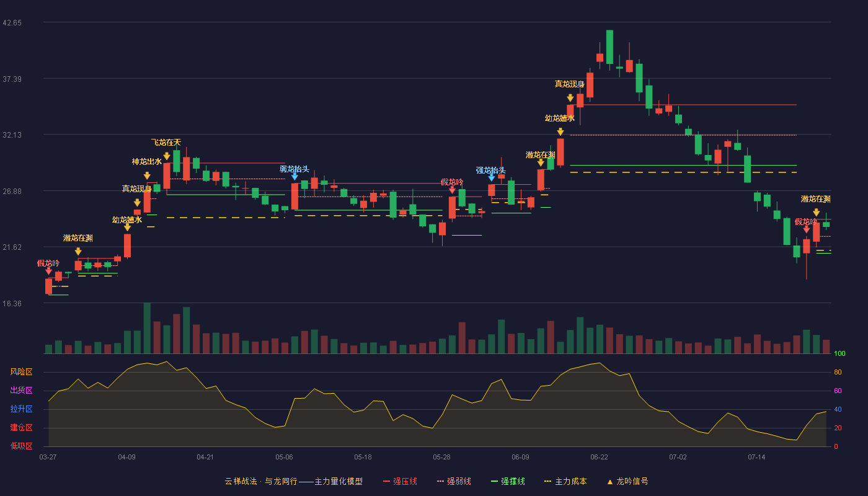Click the 37.39 price axis label
This screenshot has height=496, width=868.
pyautogui.click(x=12, y=79)
